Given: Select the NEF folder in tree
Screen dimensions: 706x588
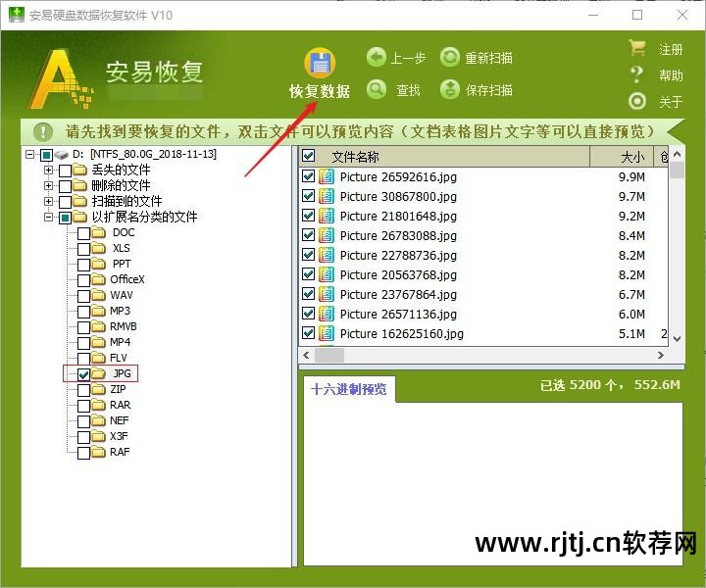Looking at the screenshot, I should pos(120,420).
